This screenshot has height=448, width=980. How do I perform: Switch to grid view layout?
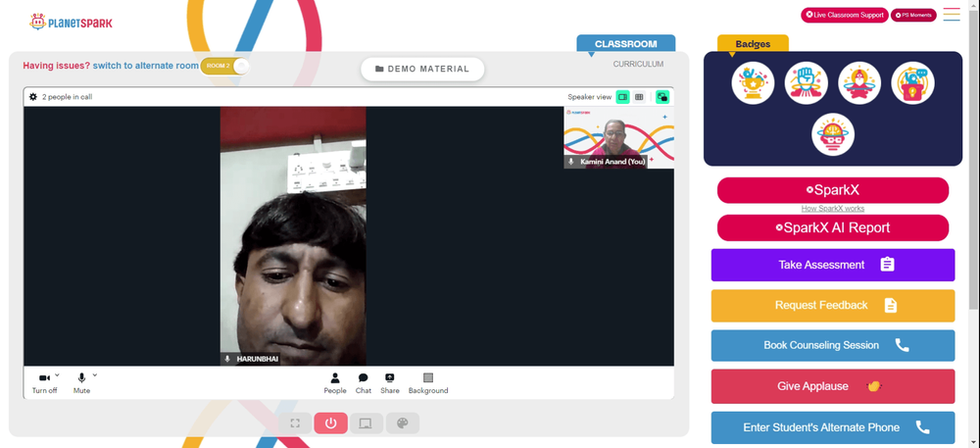[x=639, y=97]
